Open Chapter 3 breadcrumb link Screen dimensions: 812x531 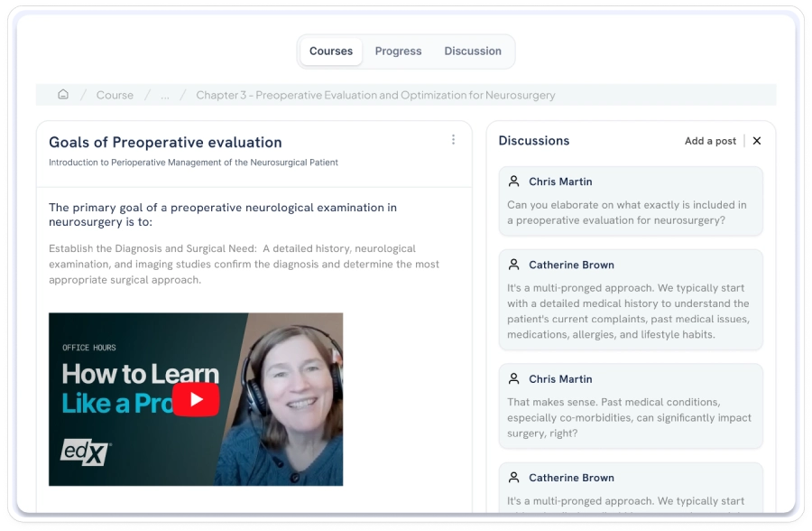tap(375, 95)
